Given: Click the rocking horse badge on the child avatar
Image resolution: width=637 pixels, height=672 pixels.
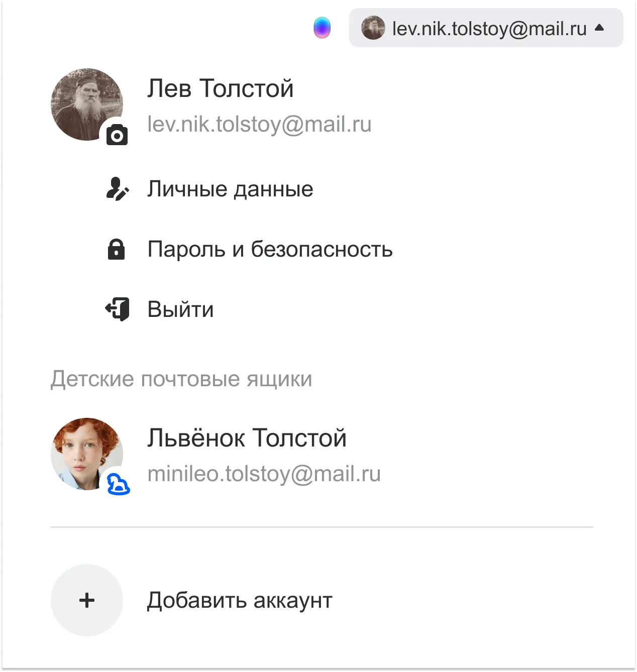Looking at the screenshot, I should 119,485.
